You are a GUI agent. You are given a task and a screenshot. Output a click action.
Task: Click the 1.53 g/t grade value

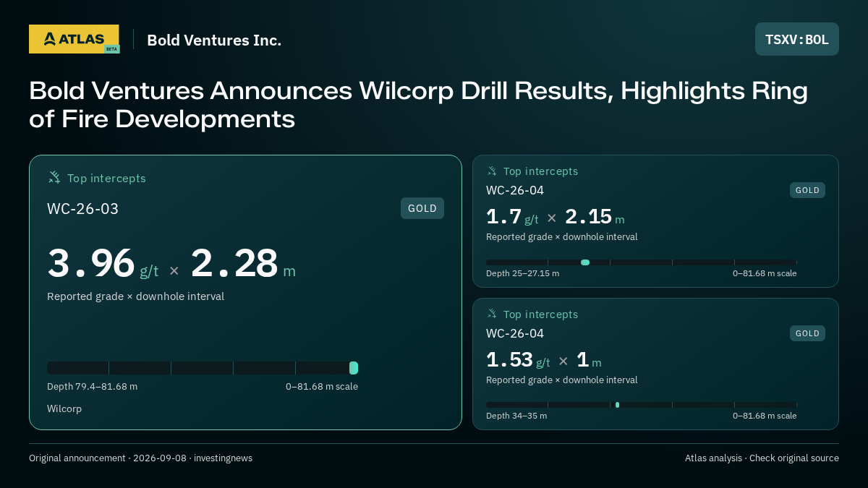[x=518, y=360]
